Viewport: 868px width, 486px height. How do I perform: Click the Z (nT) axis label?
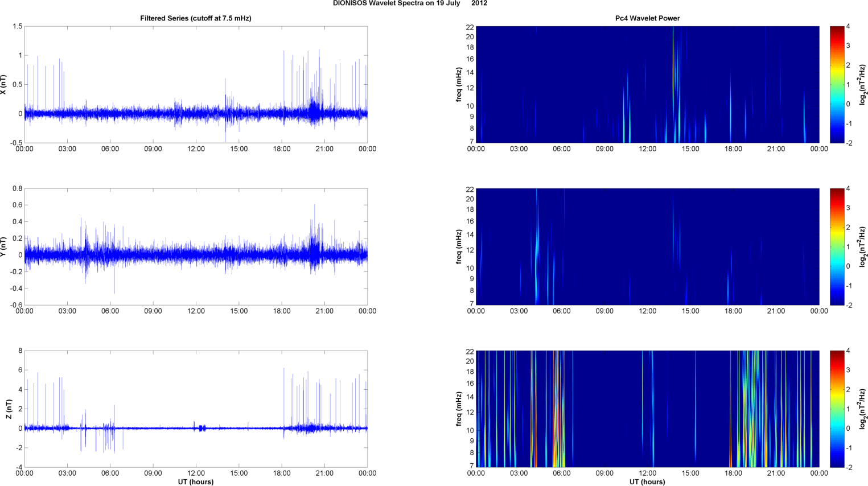9,409
